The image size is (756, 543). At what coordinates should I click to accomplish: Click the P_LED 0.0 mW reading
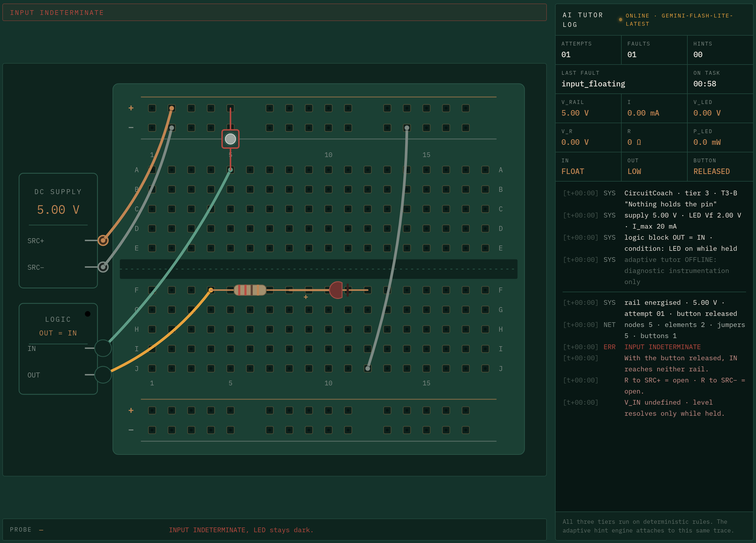coord(720,137)
